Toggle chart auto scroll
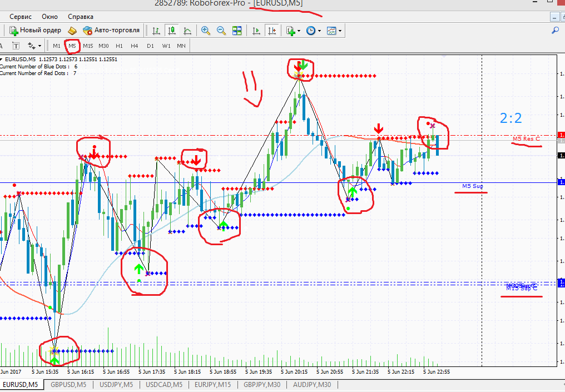 click(256, 31)
